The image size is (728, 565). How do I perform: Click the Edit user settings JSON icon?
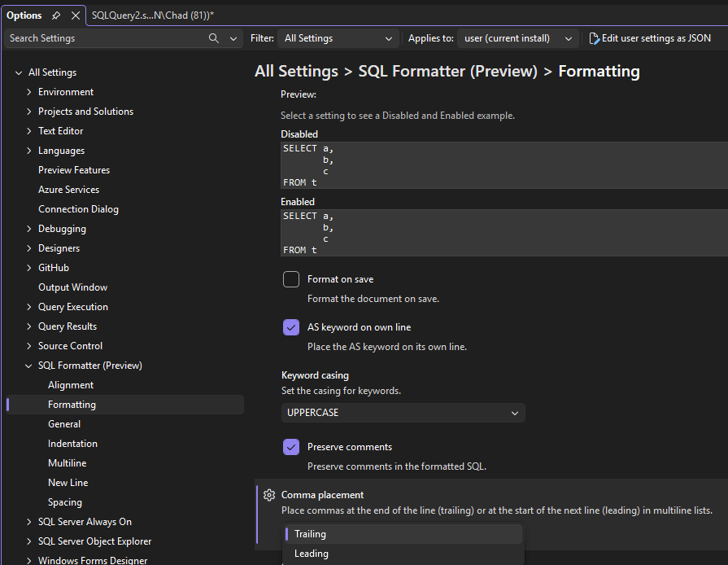[594, 38]
